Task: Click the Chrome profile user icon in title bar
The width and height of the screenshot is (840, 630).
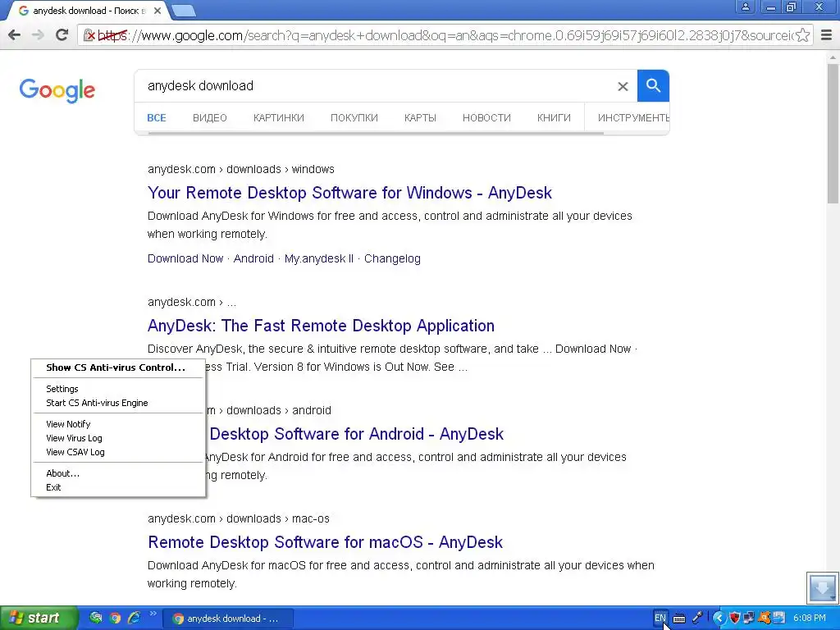Action: [x=745, y=7]
